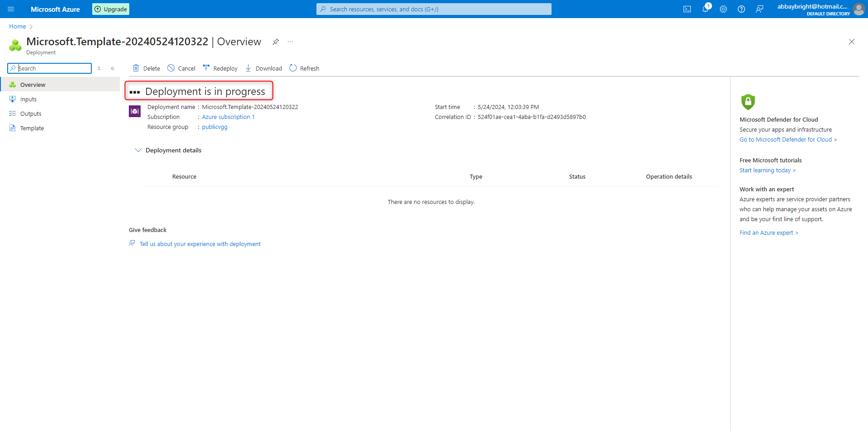Open Cloud Shell from the top bar
This screenshot has height=431, width=868.
click(687, 9)
